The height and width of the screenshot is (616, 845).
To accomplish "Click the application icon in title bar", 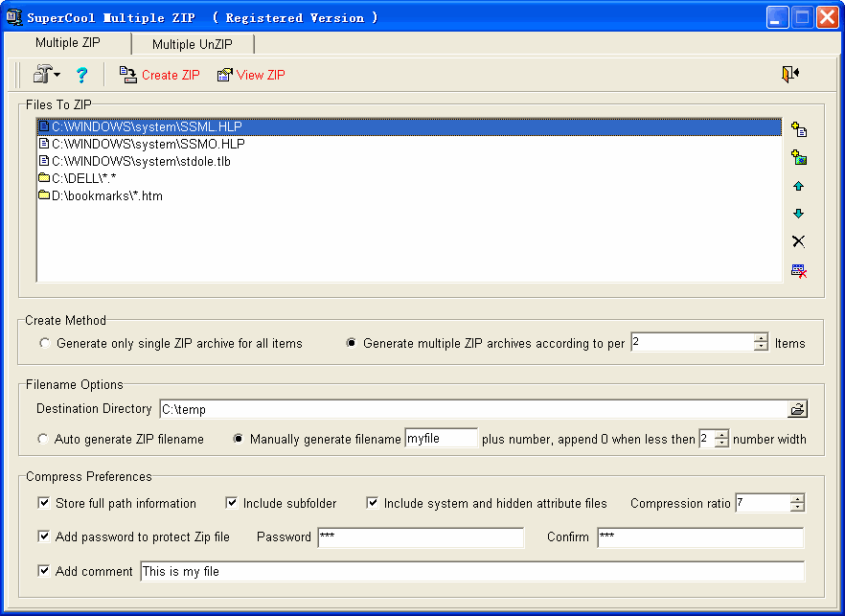I will [x=14, y=17].
